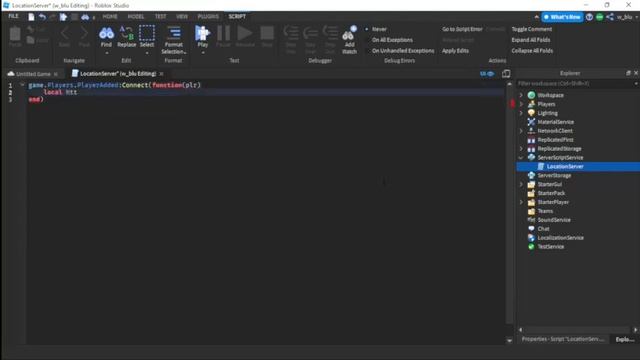The height and width of the screenshot is (360, 640).
Task: Switch to the HOME ribbon tab
Action: point(110,16)
